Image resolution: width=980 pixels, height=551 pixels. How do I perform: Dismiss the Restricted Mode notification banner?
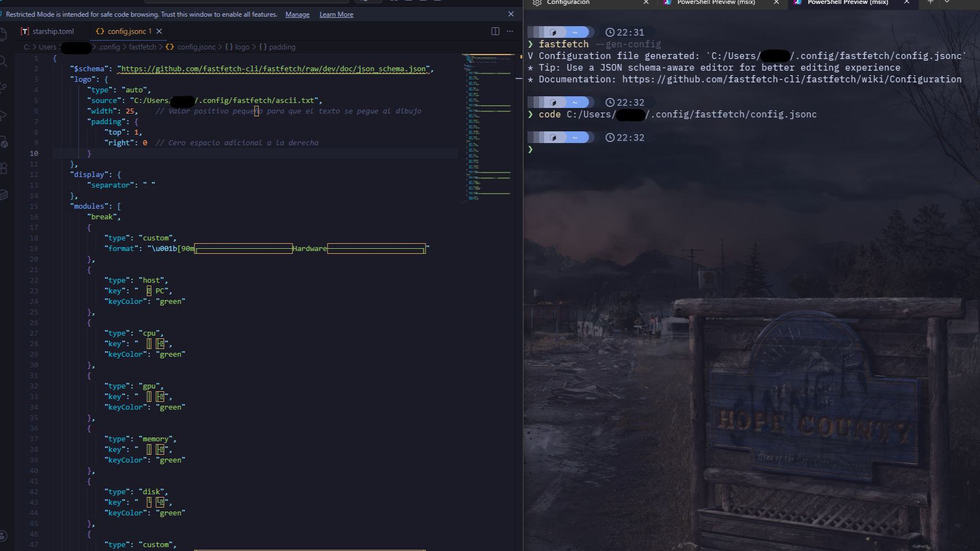pyautogui.click(x=511, y=14)
